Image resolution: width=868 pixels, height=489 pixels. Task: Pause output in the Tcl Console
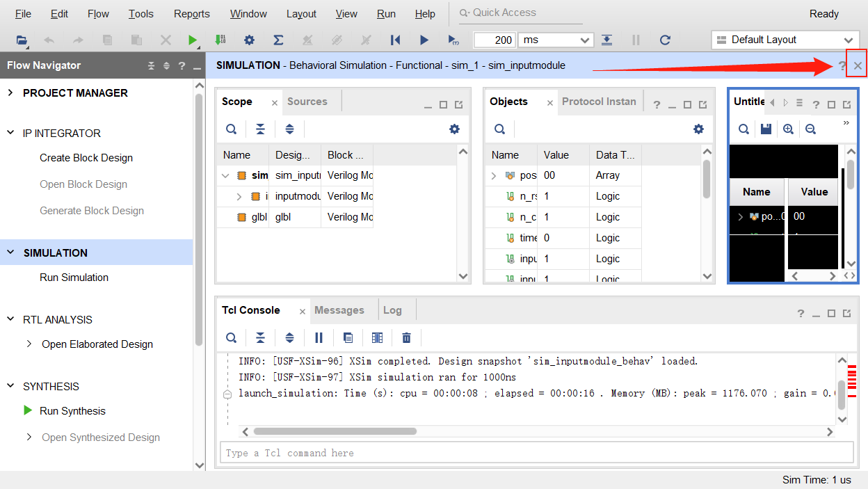tap(319, 337)
